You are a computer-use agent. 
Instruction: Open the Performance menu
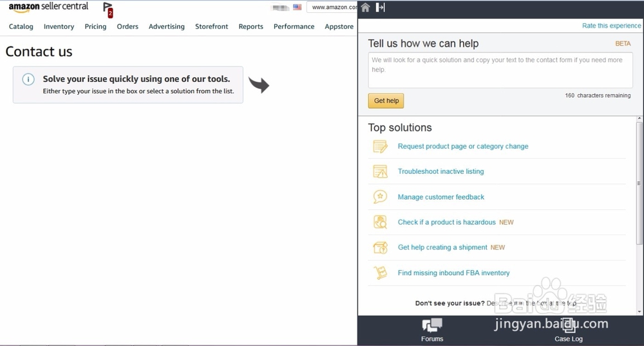[x=294, y=26]
